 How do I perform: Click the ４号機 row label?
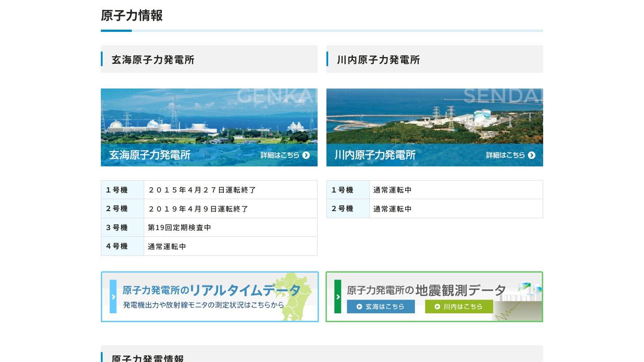[x=123, y=246]
